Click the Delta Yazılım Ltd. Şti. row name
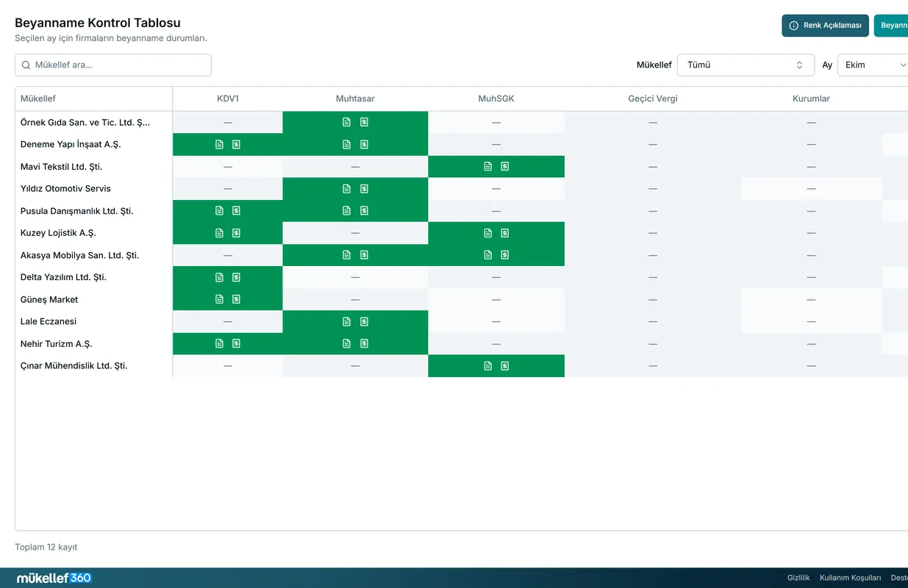Screen dimensions: 908x588 point(63,277)
